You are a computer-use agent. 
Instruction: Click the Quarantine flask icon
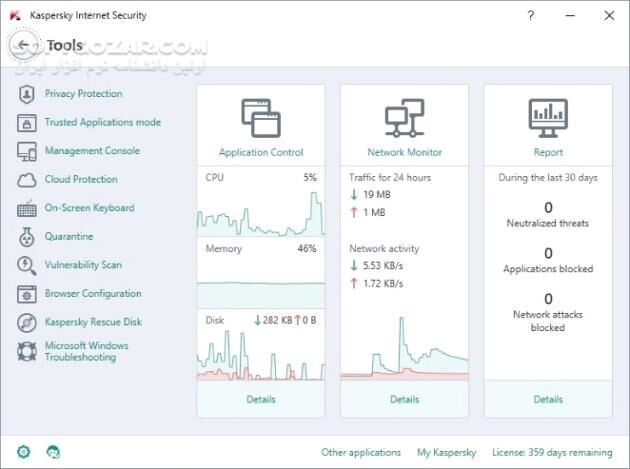click(27, 237)
